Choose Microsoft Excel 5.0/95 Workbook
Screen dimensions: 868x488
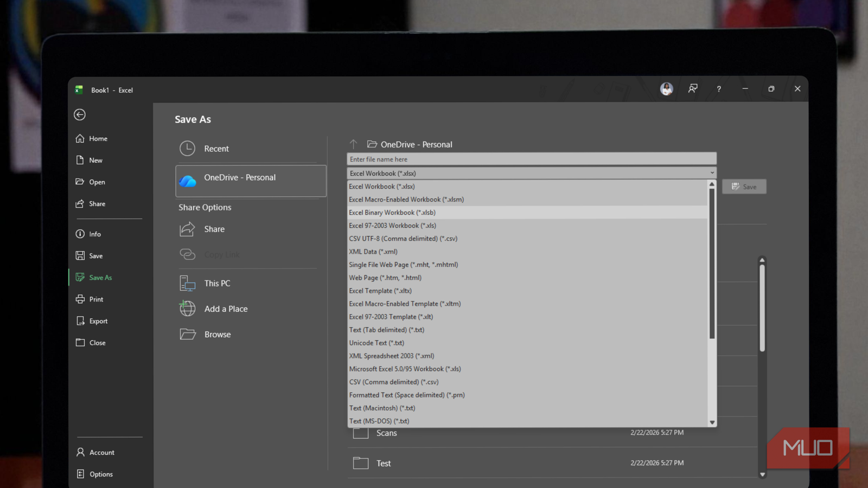pos(527,369)
